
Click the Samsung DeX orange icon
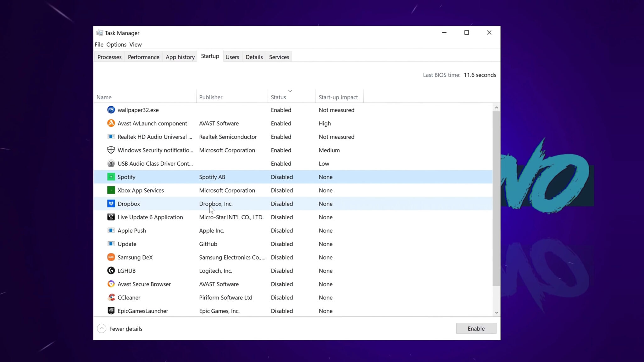tap(111, 257)
